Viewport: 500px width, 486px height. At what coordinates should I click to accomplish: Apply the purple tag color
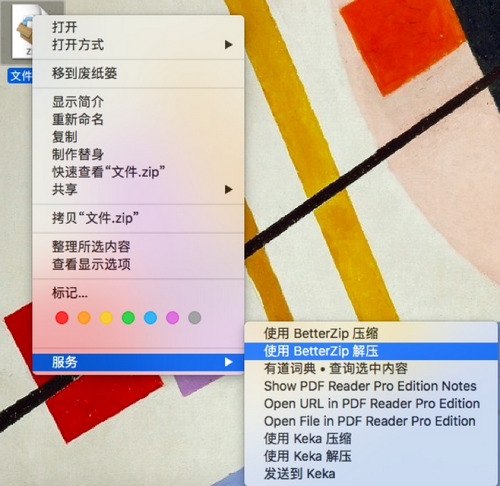[172, 318]
